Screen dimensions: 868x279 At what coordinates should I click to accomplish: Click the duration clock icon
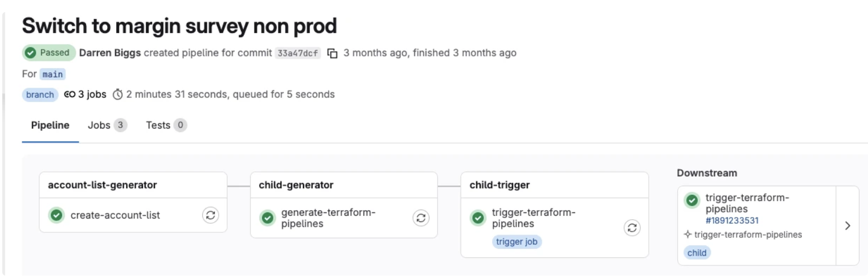click(118, 95)
